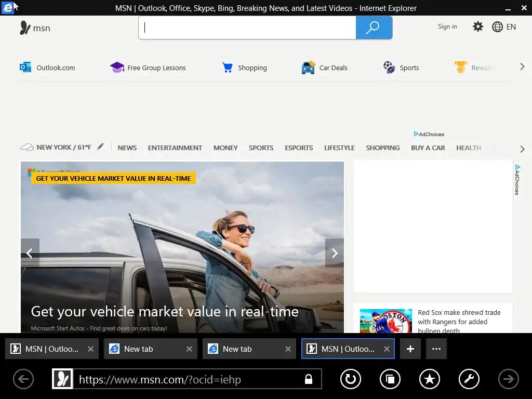Screen dimensions: 532x399
Task: Focus the MSN web search box
Action: 247,28
